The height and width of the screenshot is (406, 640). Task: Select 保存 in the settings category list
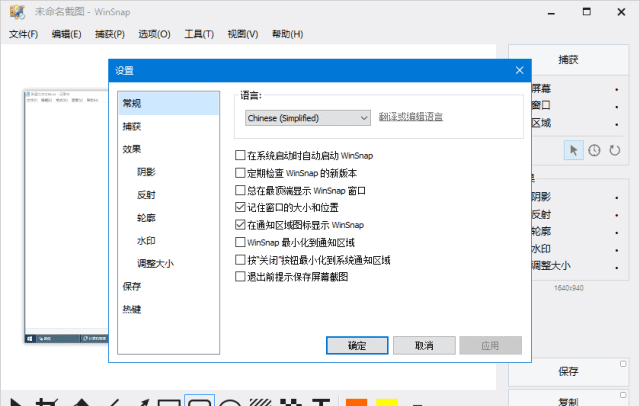[168, 286]
